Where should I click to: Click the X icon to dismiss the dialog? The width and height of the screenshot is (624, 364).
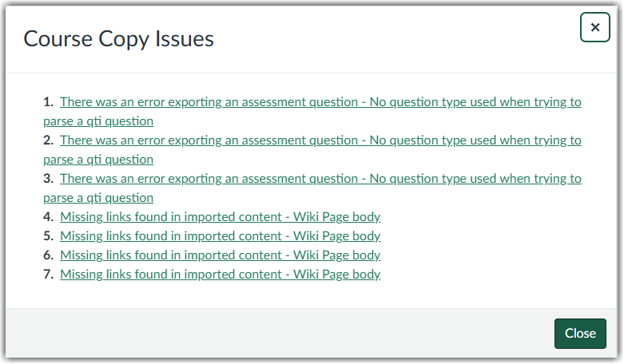tap(594, 27)
